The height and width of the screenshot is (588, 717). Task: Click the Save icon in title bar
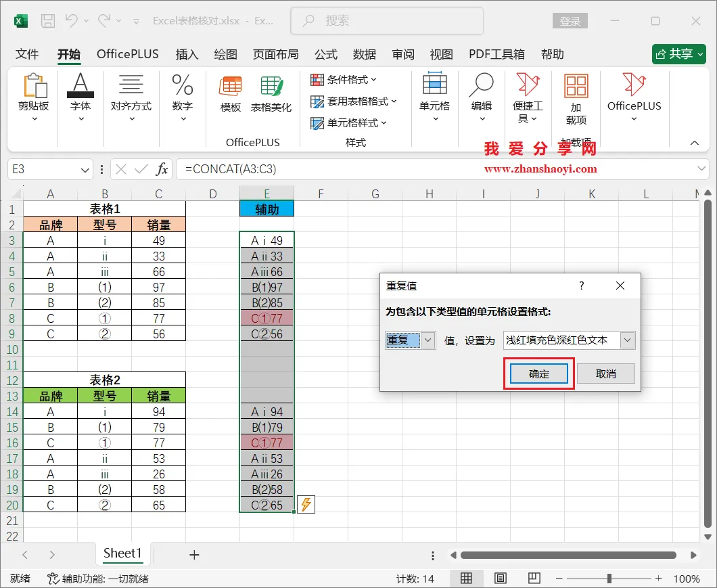point(47,20)
